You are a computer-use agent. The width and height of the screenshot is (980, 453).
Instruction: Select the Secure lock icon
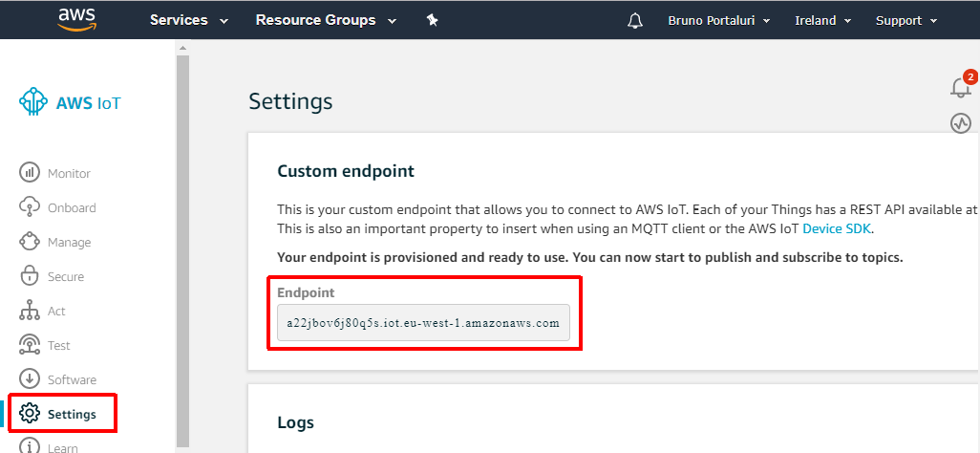tap(30, 276)
